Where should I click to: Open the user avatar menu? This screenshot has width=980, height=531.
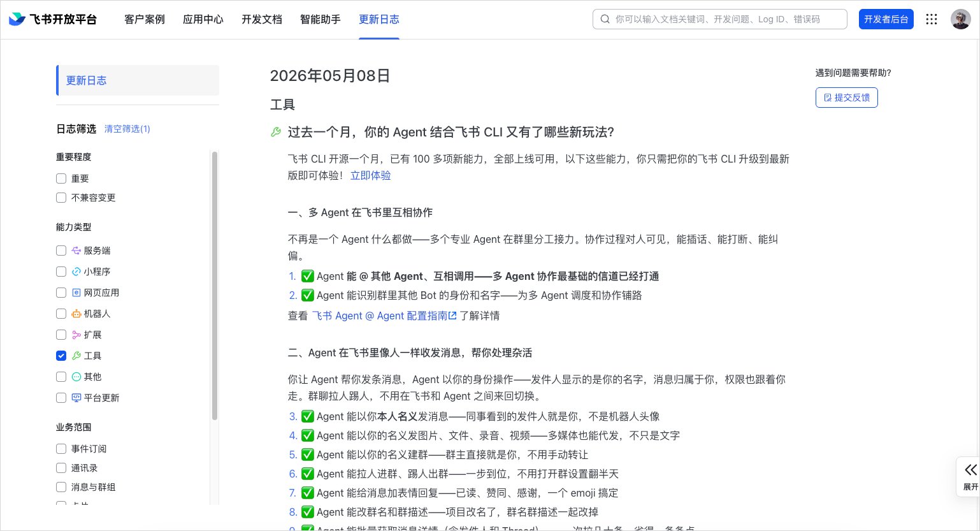tap(960, 19)
